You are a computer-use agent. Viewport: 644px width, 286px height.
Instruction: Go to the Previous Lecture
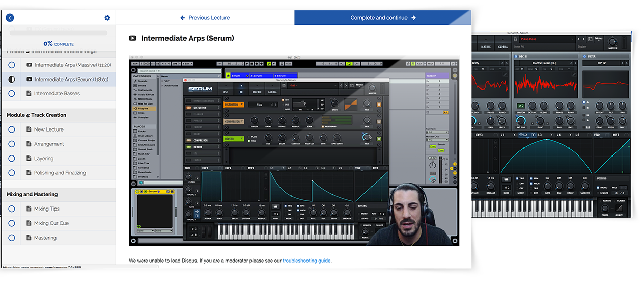(205, 18)
